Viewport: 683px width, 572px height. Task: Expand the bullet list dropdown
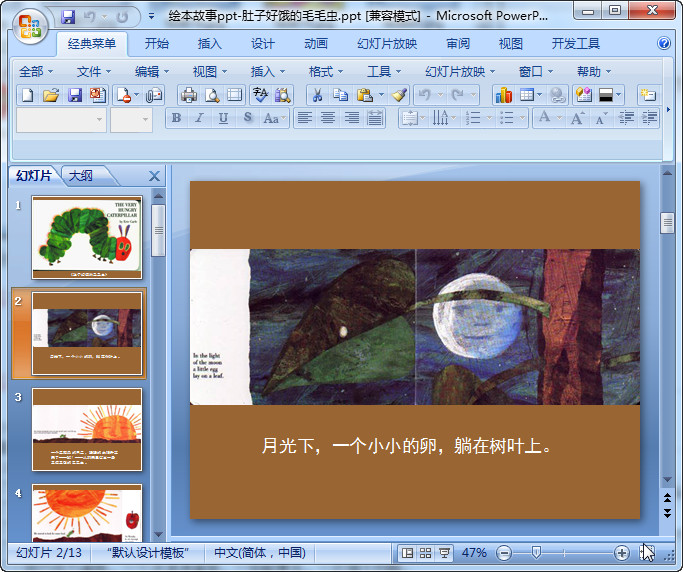(522, 118)
